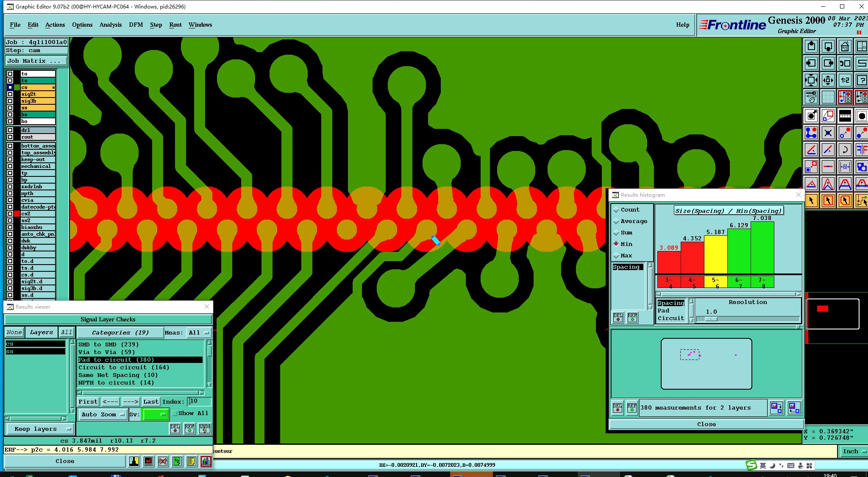Image resolution: width=868 pixels, height=477 pixels.
Task: Open the DFM menu
Action: click(136, 25)
